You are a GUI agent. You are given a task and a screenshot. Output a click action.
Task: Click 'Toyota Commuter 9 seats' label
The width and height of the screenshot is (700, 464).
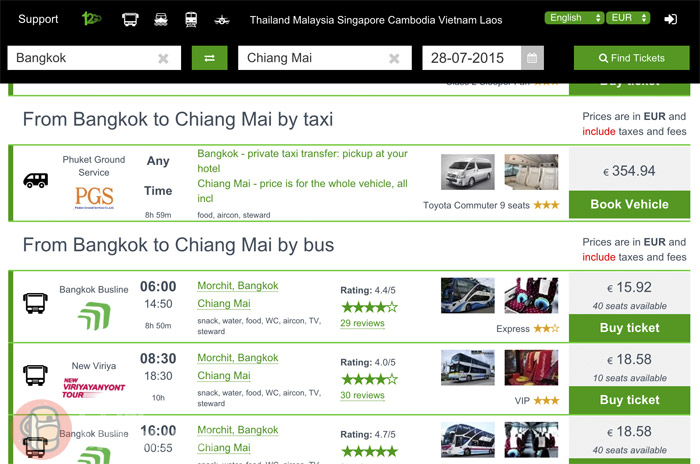coord(476,205)
